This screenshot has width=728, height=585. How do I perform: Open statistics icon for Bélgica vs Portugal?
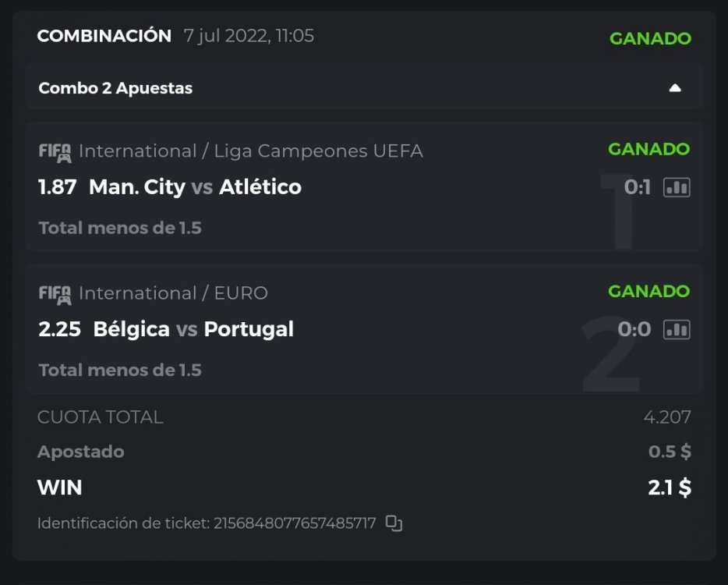coord(677,329)
